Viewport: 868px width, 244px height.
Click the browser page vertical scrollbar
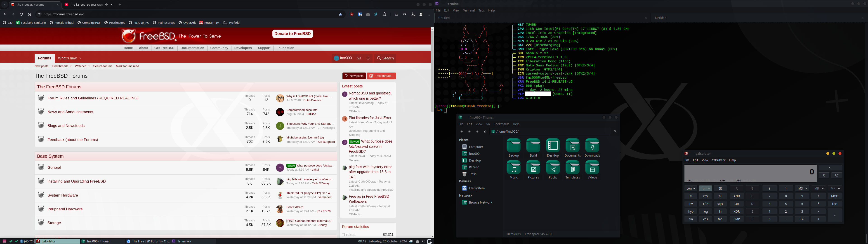432,71
